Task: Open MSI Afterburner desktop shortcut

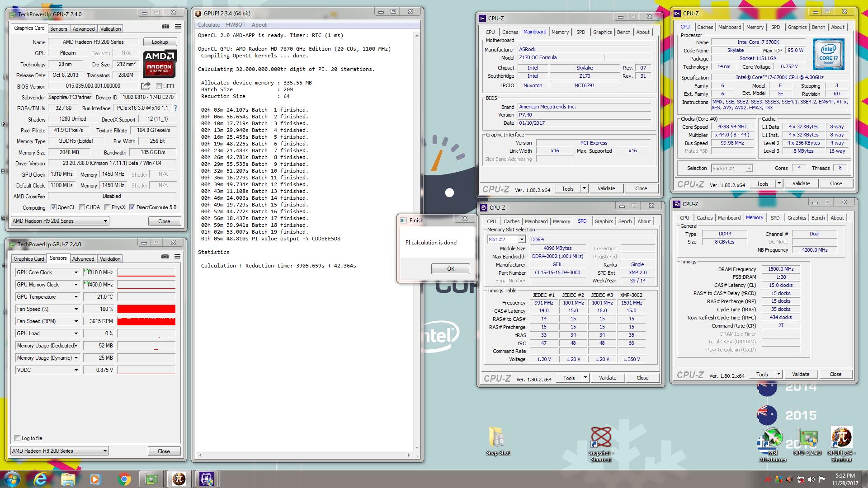Action: tap(772, 445)
